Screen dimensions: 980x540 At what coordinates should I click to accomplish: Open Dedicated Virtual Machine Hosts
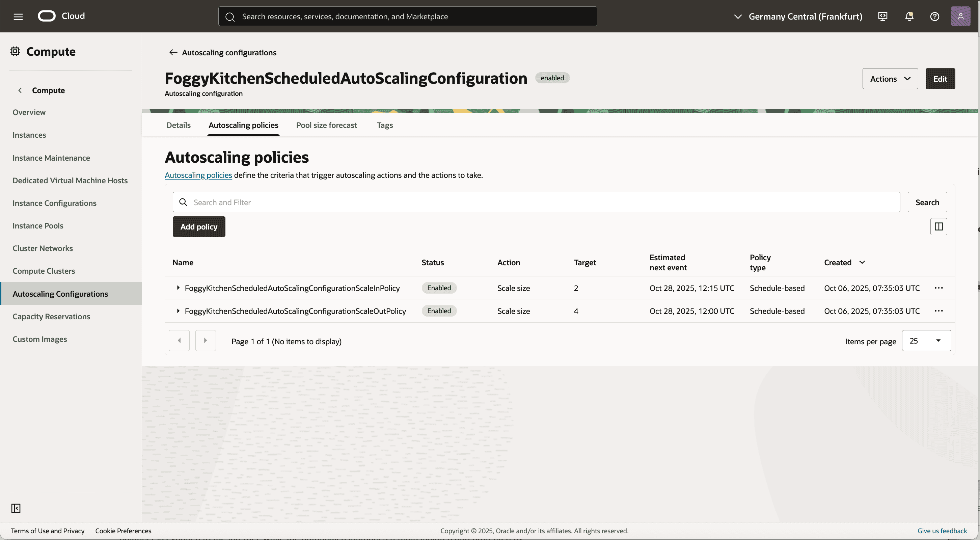click(70, 180)
